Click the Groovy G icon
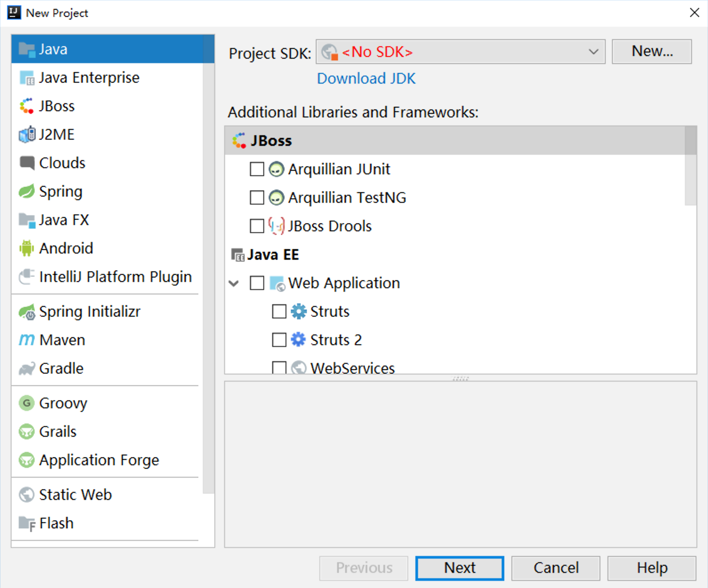Screen dimensions: 708x588 [x=27, y=403]
